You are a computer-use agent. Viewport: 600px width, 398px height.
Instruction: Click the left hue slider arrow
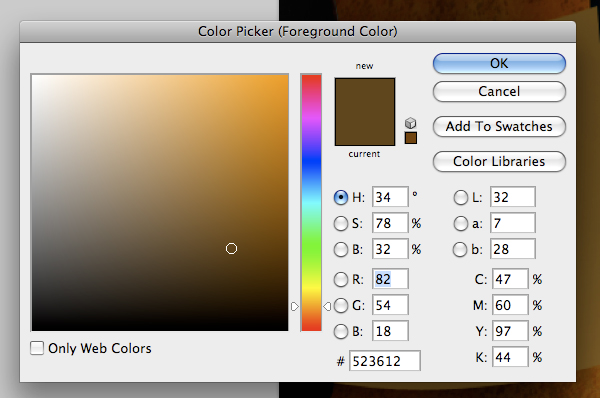tap(295, 307)
